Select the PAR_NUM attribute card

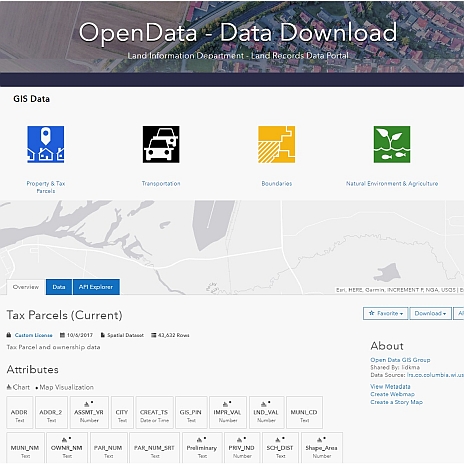pyautogui.click(x=108, y=448)
